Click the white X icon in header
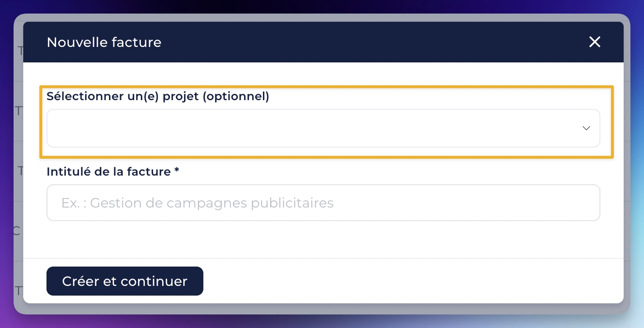The image size is (644, 328). pyautogui.click(x=594, y=42)
